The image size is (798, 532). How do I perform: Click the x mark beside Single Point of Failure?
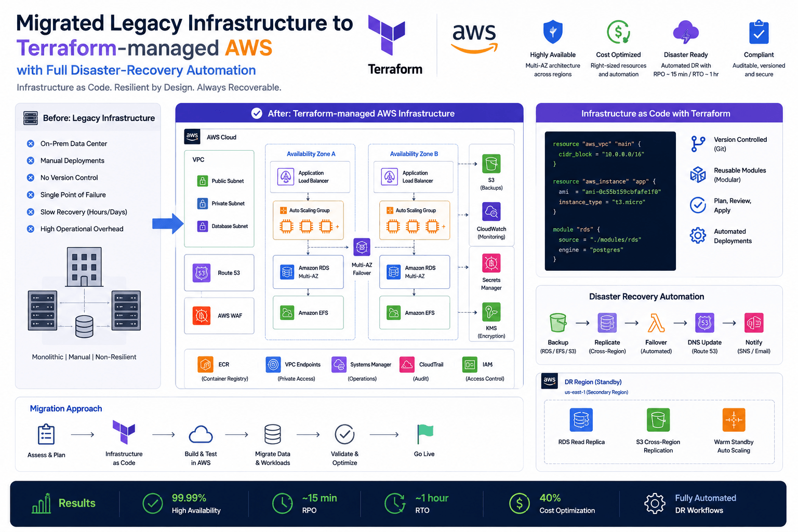point(31,195)
